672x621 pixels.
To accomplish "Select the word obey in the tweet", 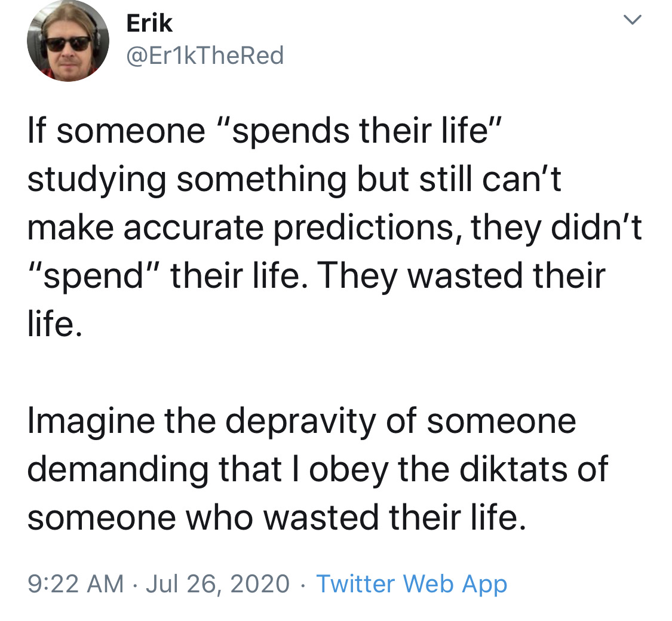I will point(349,470).
